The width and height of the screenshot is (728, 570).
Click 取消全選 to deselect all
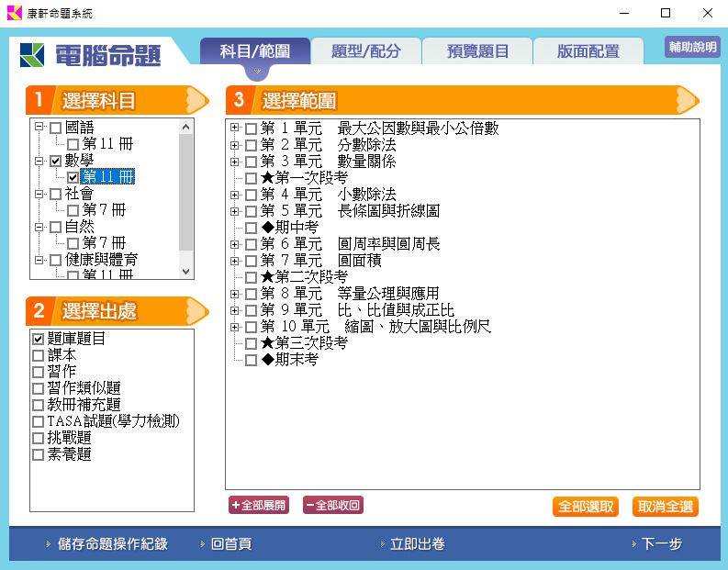click(x=665, y=507)
